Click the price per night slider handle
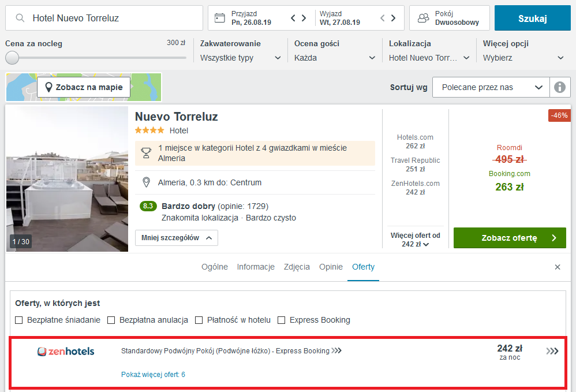 [12, 58]
